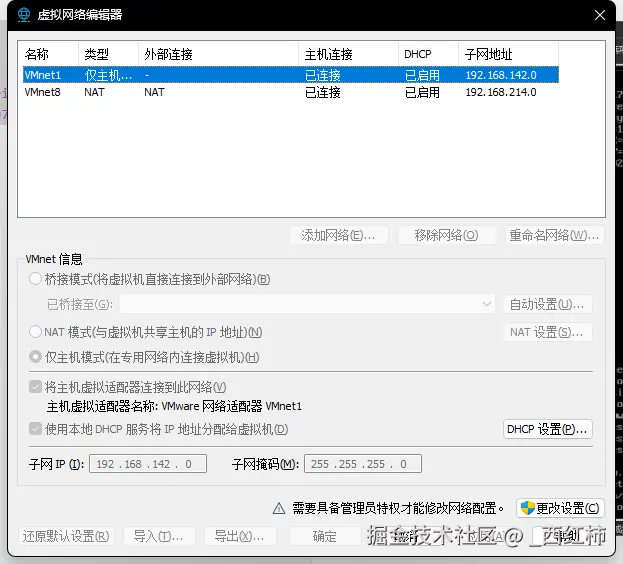Click the 还原默认设置(R) button
The width and height of the screenshot is (623, 564).
[66, 536]
